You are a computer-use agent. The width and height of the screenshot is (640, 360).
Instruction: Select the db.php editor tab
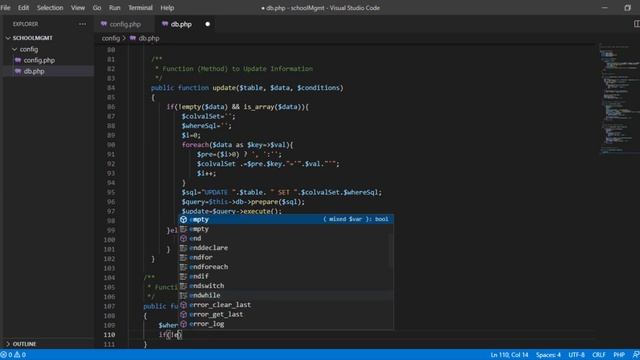coord(181,24)
